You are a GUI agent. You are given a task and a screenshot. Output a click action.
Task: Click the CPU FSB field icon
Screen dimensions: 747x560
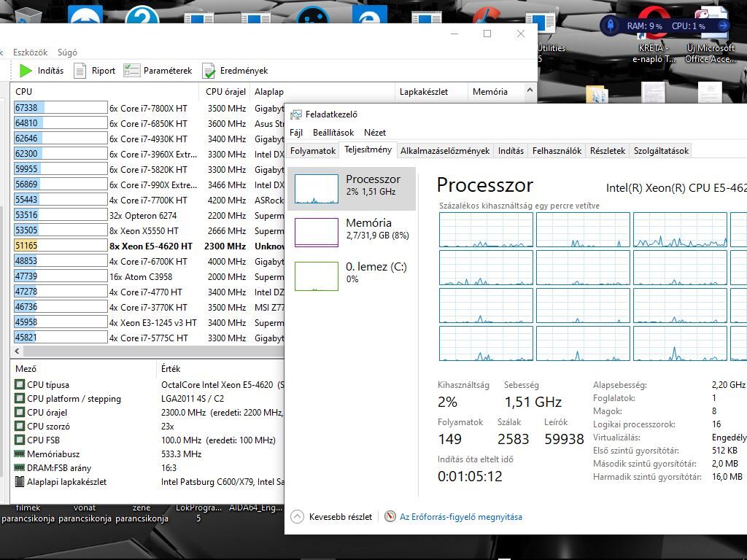point(20,440)
